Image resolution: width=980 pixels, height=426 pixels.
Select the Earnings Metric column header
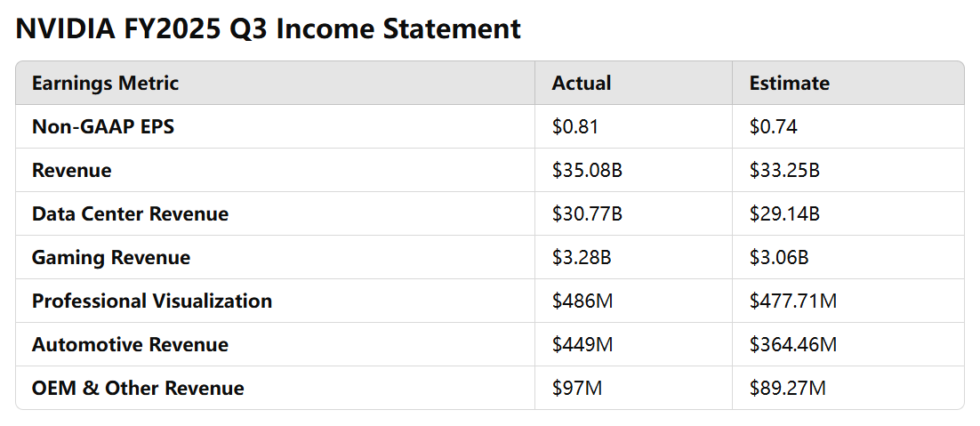pos(105,83)
